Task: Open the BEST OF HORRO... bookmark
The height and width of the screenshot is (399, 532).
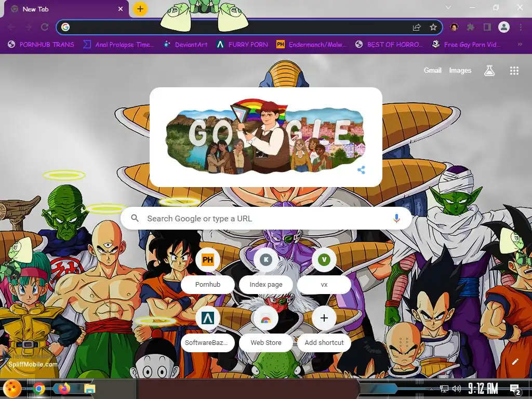Action: [x=389, y=45]
